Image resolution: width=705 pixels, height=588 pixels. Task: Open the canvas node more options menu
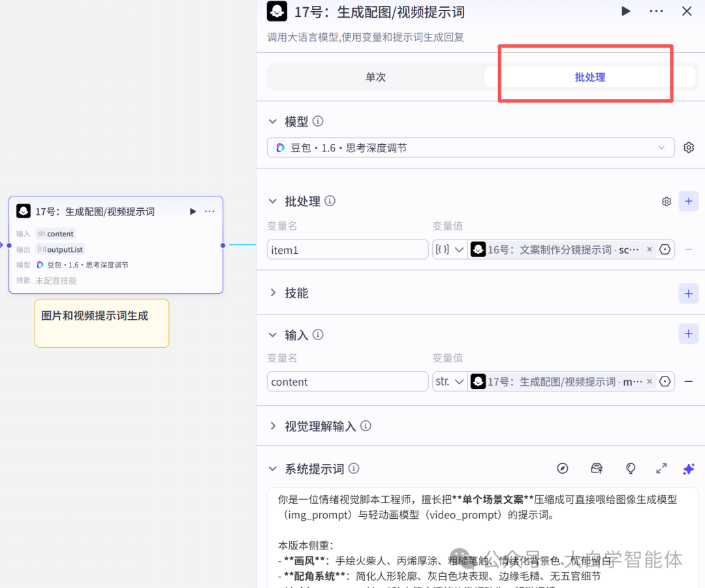pyautogui.click(x=210, y=211)
